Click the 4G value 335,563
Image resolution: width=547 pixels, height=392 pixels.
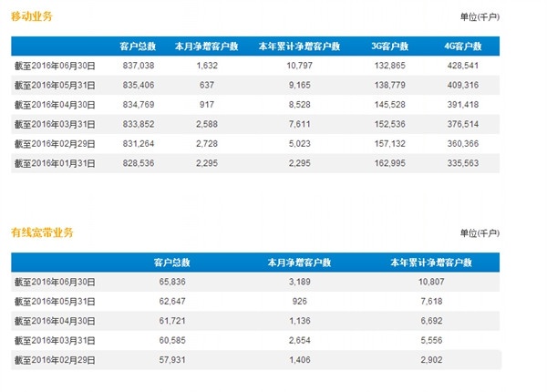click(x=463, y=163)
